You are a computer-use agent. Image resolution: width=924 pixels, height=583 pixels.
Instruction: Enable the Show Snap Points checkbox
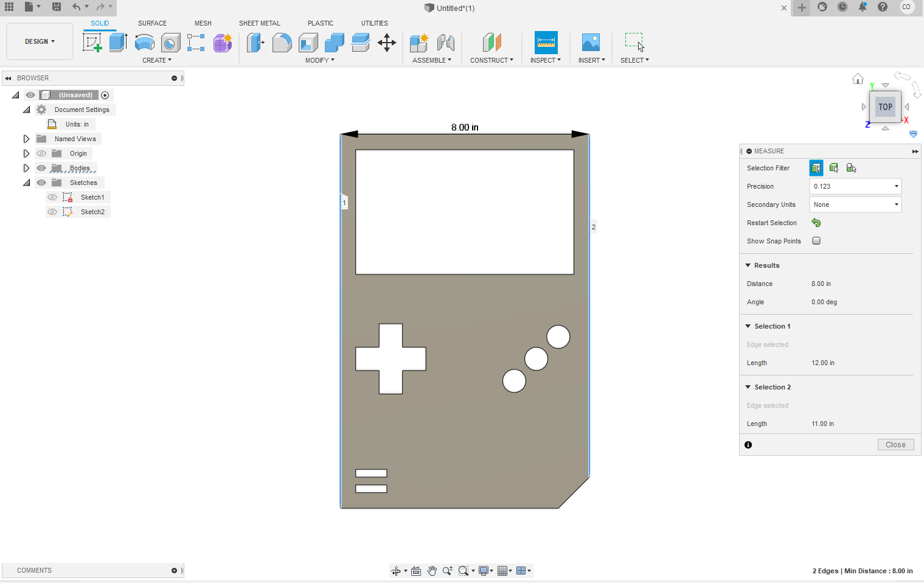click(816, 241)
